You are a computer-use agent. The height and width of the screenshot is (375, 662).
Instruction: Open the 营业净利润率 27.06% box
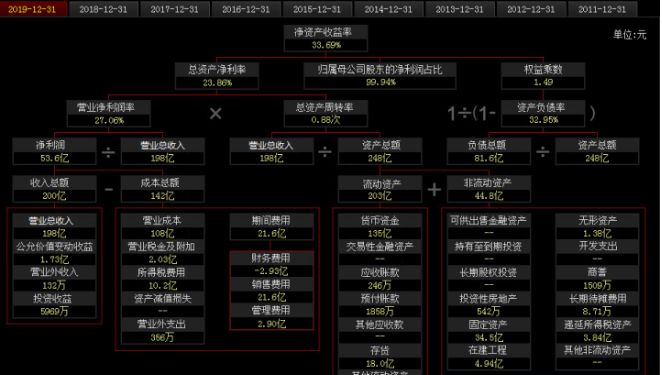tap(109, 114)
